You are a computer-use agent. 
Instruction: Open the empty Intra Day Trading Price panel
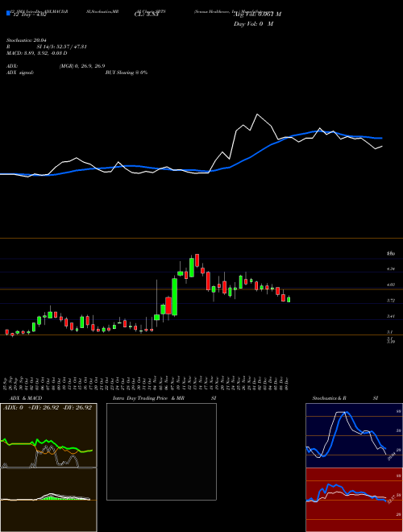(x=161, y=451)
